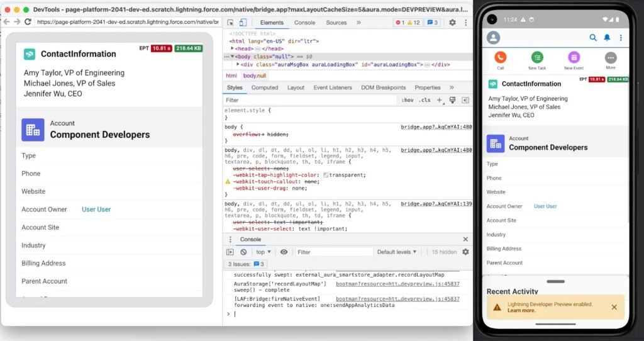The height and width of the screenshot is (341, 644).
Task: Open the Properties pane tab
Action: tap(428, 87)
